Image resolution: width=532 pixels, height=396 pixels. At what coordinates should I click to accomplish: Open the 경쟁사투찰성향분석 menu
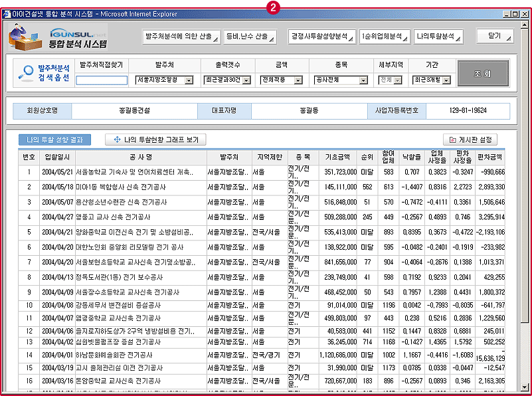[x=322, y=37]
